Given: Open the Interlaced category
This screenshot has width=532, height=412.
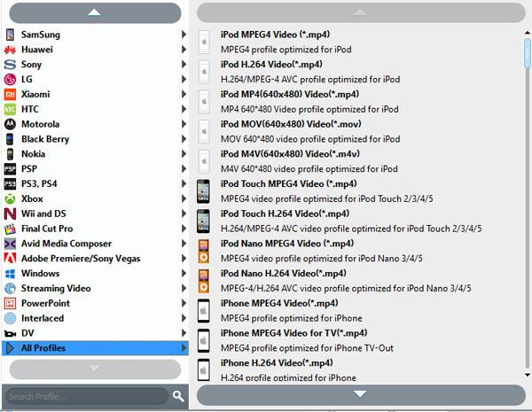Looking at the screenshot, I should coord(95,318).
